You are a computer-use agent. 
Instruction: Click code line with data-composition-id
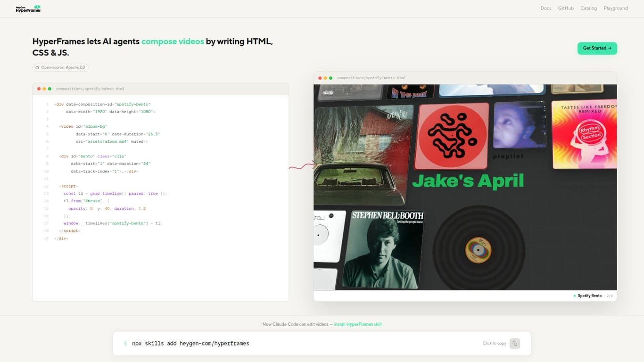coord(102,104)
